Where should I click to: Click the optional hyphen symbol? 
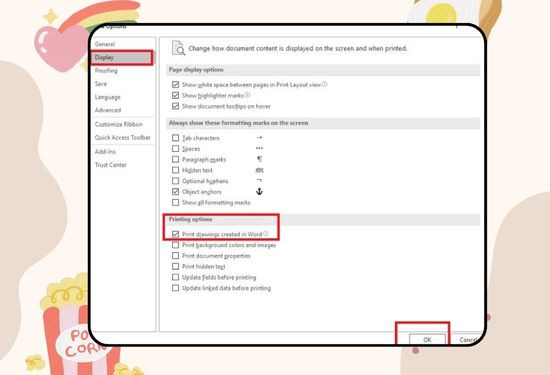(x=259, y=180)
